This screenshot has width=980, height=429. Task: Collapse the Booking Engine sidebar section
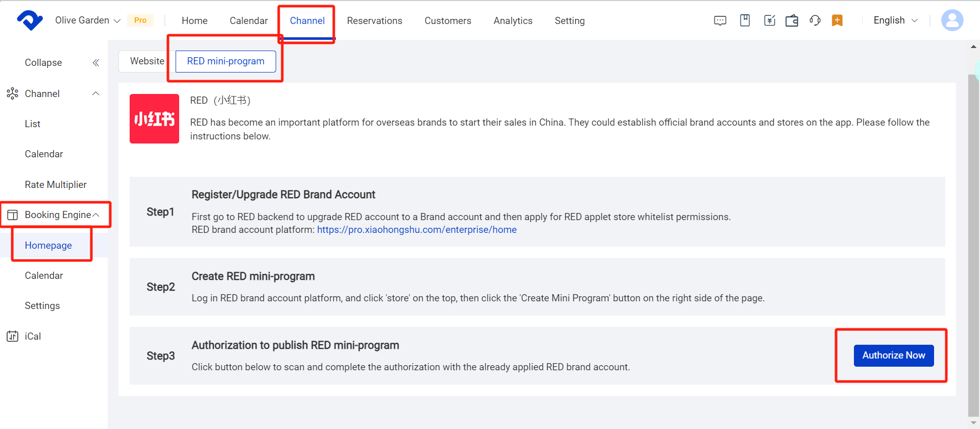(95, 215)
